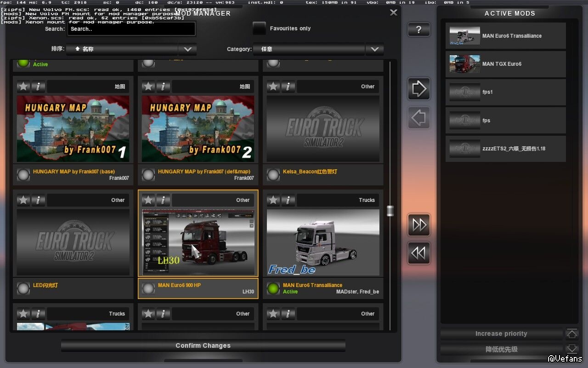Select MAN TGX Euro6 in active mods
The height and width of the screenshot is (368, 588).
point(505,64)
